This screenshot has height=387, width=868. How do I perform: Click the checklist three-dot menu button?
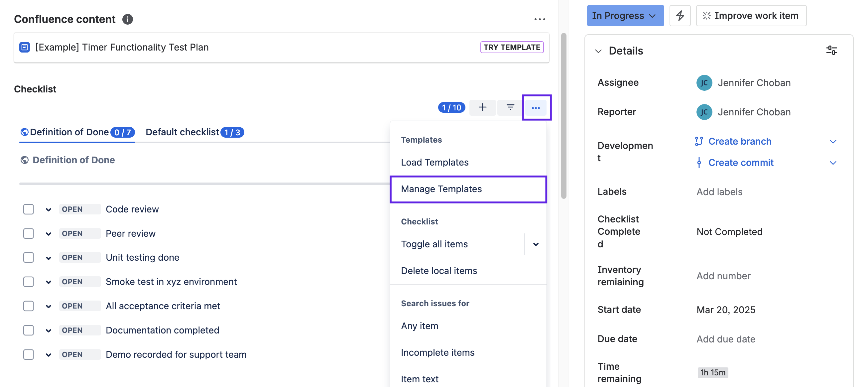536,108
